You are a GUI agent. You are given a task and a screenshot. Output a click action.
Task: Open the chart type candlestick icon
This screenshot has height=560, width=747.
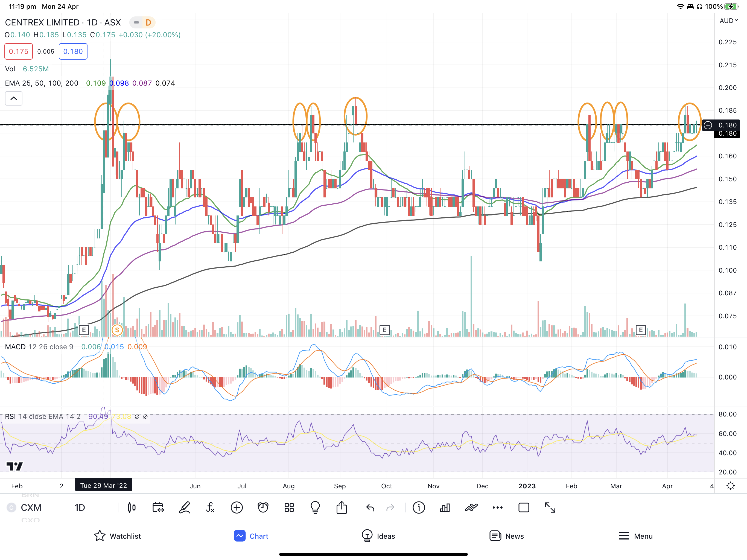point(132,508)
